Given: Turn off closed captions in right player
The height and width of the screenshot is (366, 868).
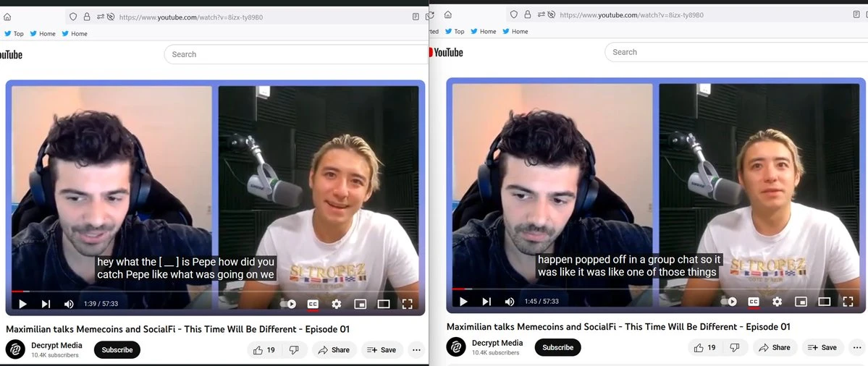Looking at the screenshot, I should point(754,302).
